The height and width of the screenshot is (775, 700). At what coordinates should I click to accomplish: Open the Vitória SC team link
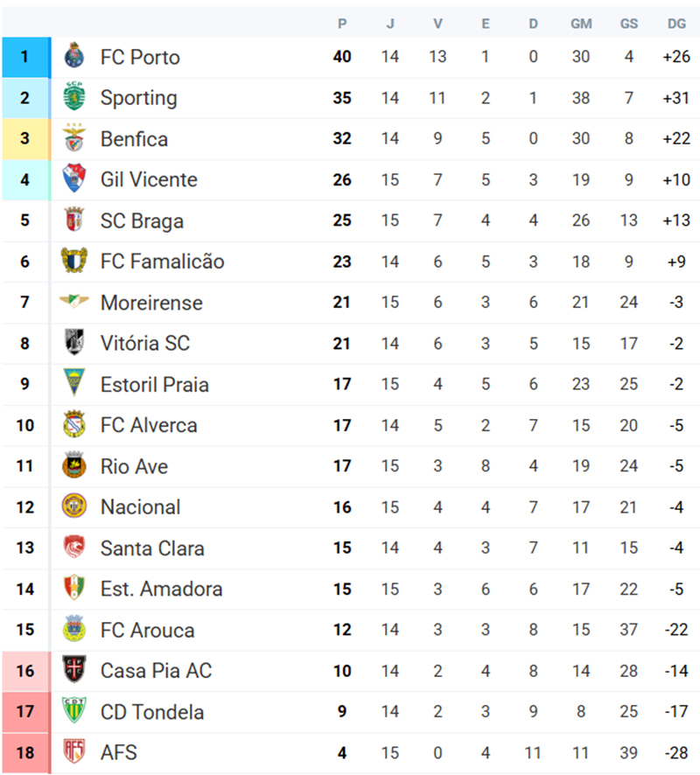(x=144, y=344)
